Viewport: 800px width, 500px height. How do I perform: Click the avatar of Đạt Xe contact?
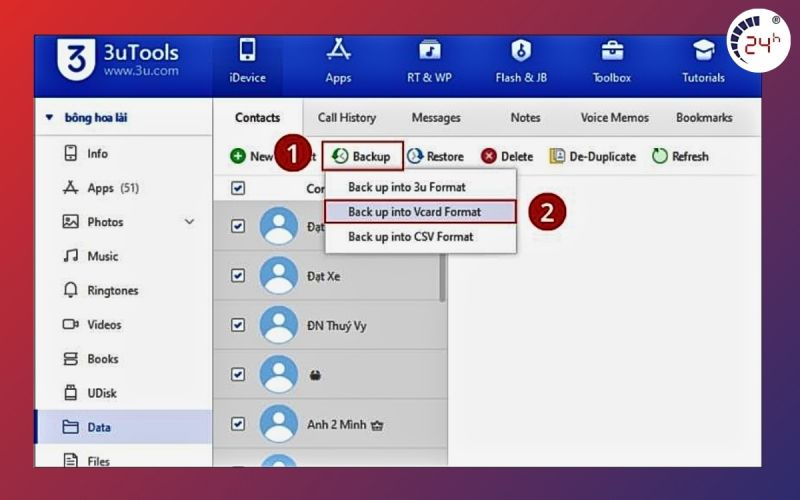coord(279,276)
